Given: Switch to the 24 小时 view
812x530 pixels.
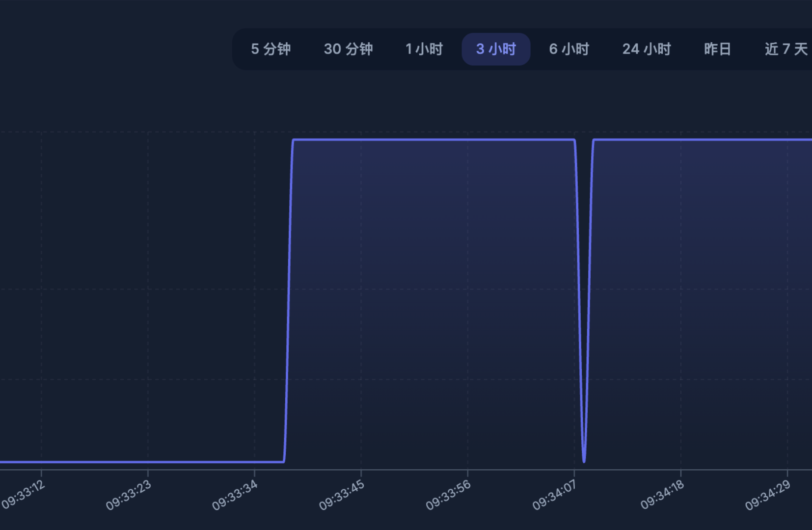Looking at the screenshot, I should [x=647, y=49].
